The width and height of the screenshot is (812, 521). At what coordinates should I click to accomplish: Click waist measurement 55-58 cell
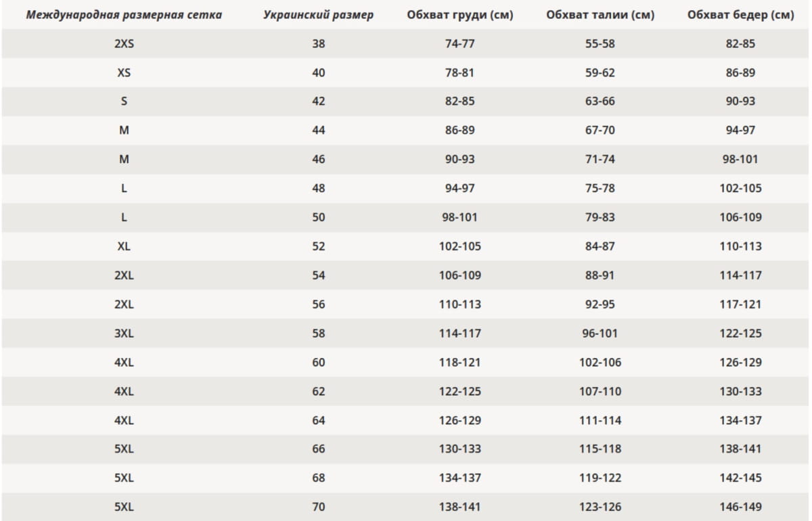point(600,44)
